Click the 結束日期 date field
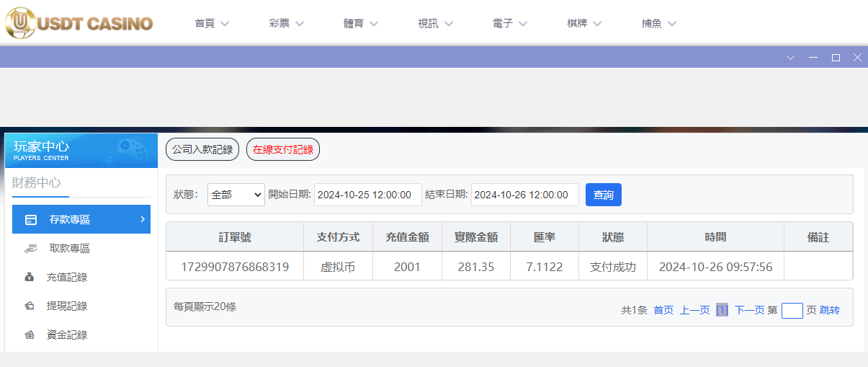The width and height of the screenshot is (868, 367). (x=525, y=195)
